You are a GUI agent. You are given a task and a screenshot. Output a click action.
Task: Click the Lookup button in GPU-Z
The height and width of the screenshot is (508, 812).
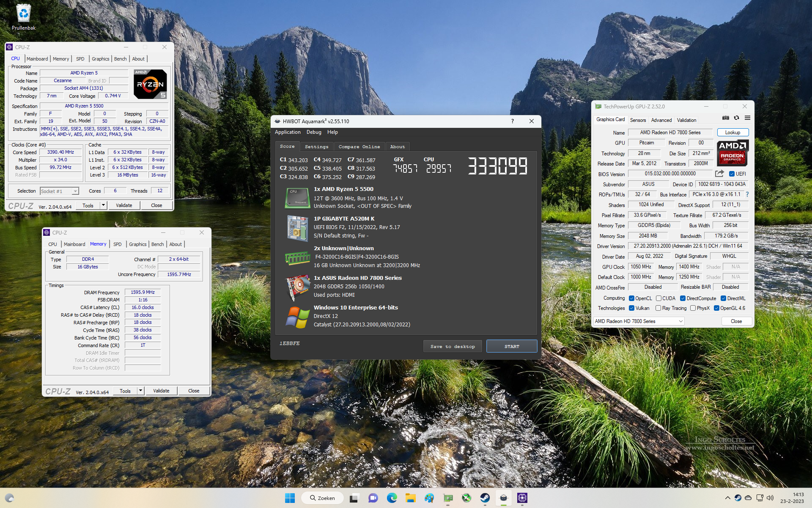[x=732, y=133]
